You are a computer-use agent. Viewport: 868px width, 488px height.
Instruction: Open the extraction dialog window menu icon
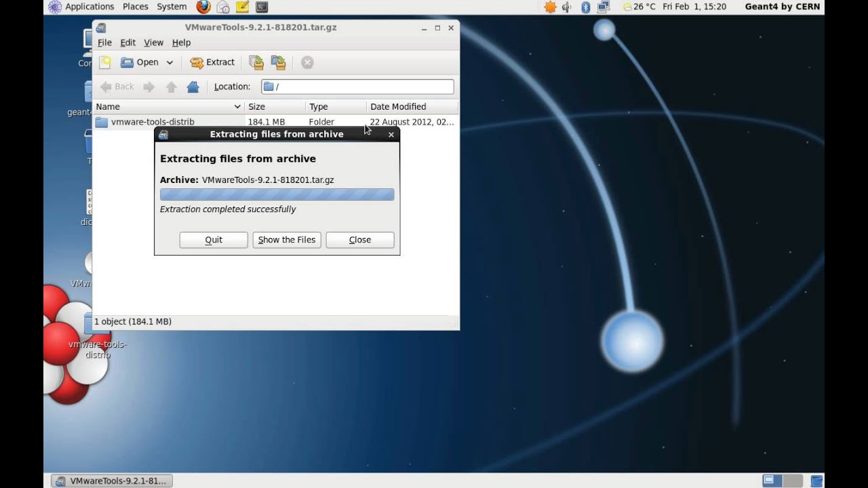pyautogui.click(x=163, y=134)
